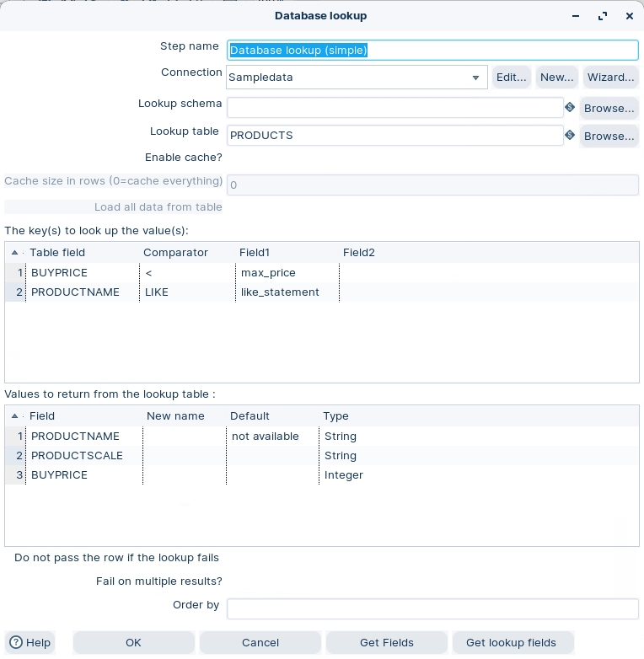
Task: Maximize the Database lookup dialog
Action: point(603,16)
